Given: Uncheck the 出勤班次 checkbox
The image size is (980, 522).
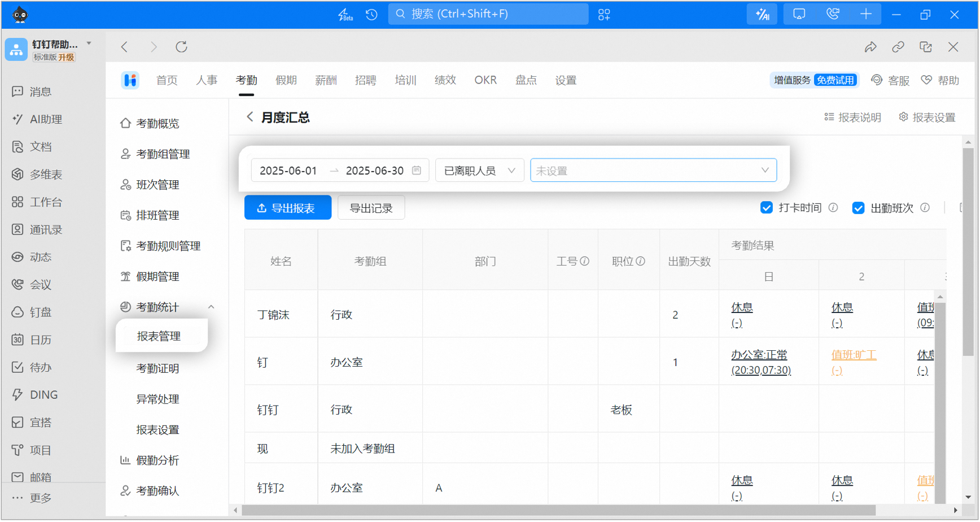Looking at the screenshot, I should 858,208.
